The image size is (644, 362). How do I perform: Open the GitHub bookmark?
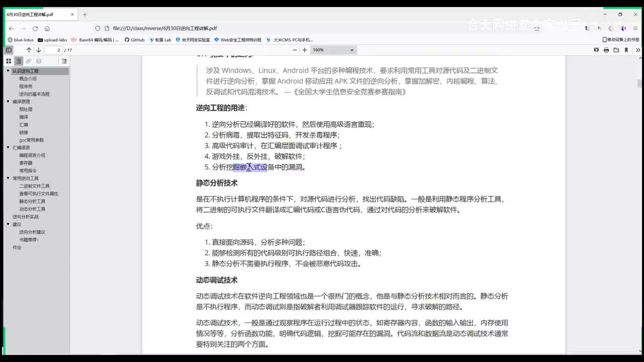coord(135,40)
